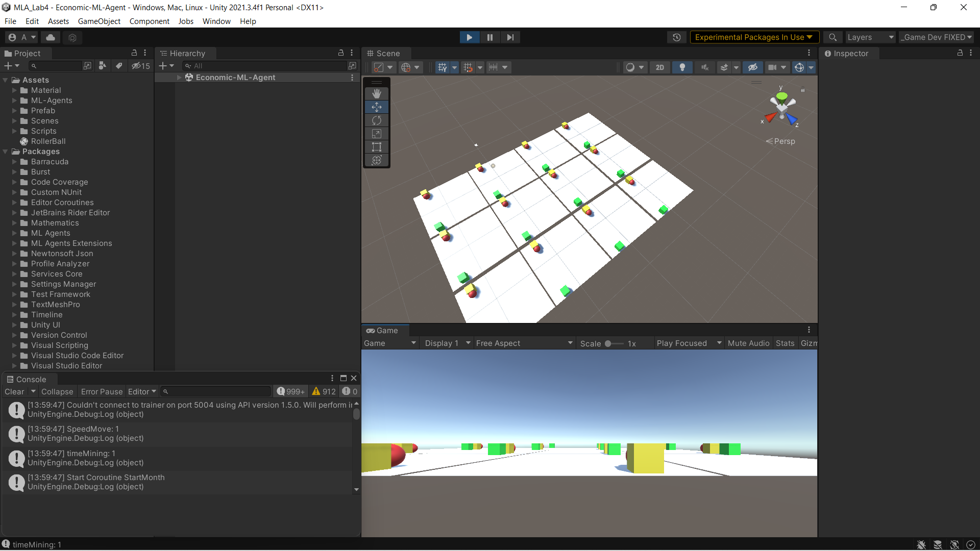Click Stats in Game view
Image resolution: width=980 pixels, height=551 pixels.
(x=785, y=343)
